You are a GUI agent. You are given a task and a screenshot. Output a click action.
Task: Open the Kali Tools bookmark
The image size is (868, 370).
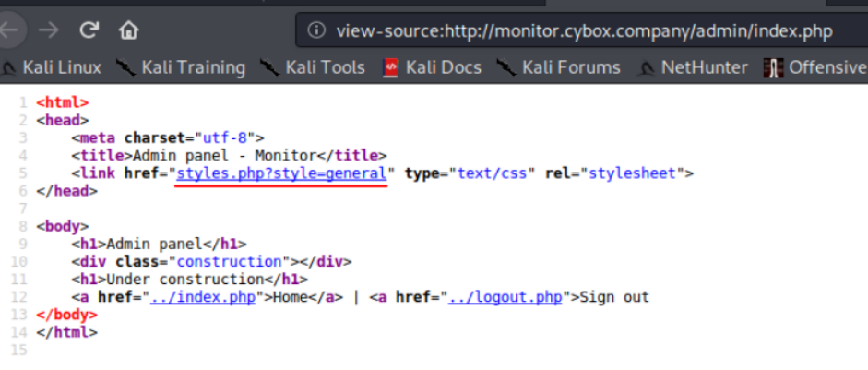[313, 67]
